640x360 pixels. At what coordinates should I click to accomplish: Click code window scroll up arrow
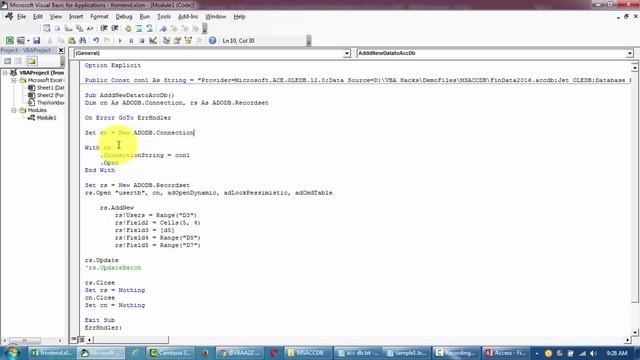tap(635, 67)
